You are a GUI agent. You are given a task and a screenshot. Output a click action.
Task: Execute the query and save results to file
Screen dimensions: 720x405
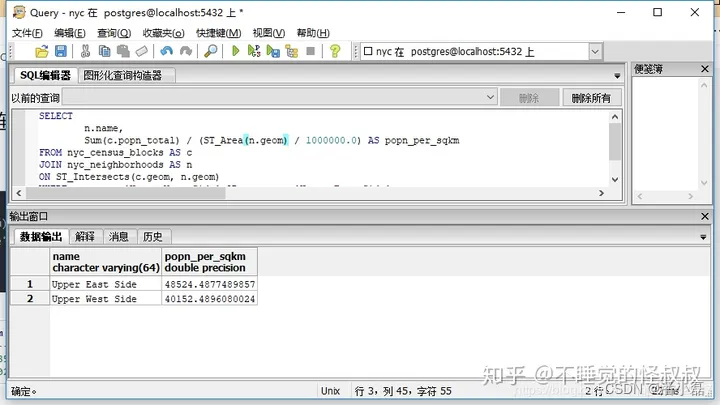[273, 51]
